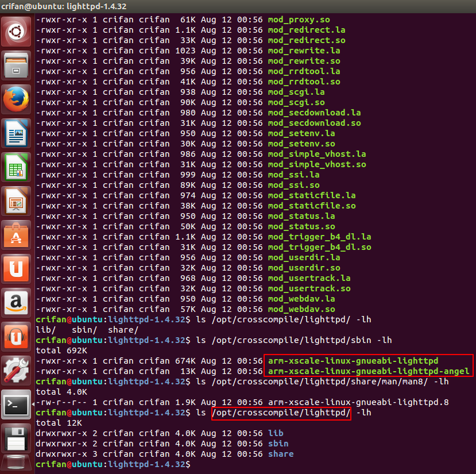This screenshot has width=476, height=474.
Task: Click the mod_ssi.so filename
Action: tap(293, 185)
